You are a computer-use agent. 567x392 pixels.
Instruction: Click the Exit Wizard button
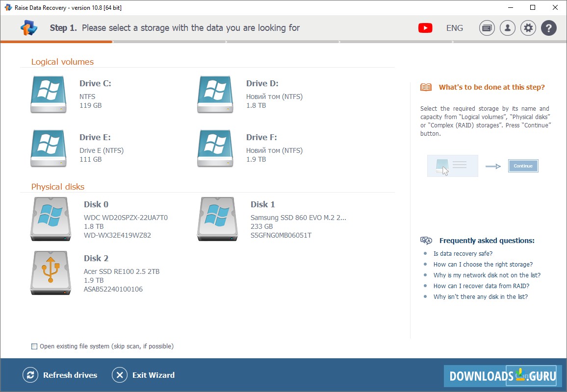point(143,375)
